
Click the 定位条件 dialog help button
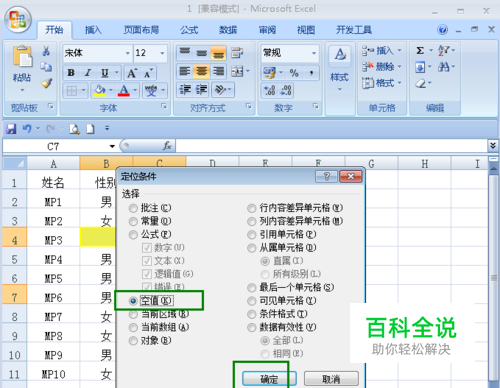tap(326, 176)
